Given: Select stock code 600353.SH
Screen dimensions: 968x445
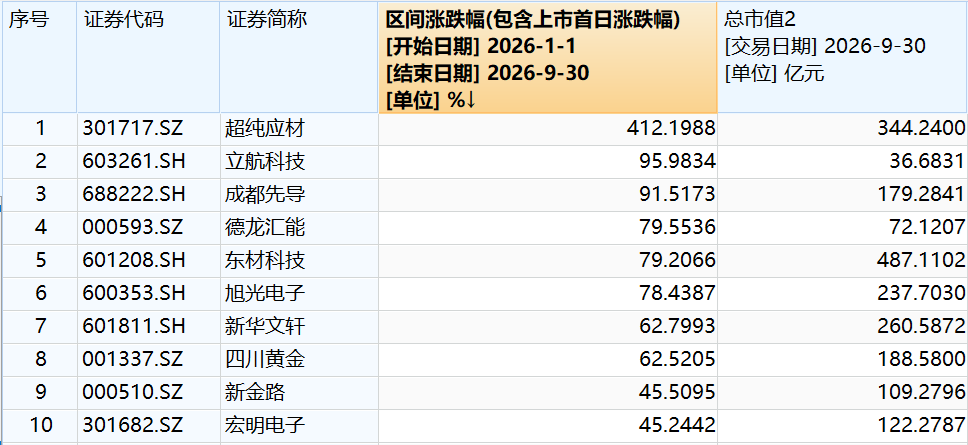Looking at the screenshot, I should [134, 293].
